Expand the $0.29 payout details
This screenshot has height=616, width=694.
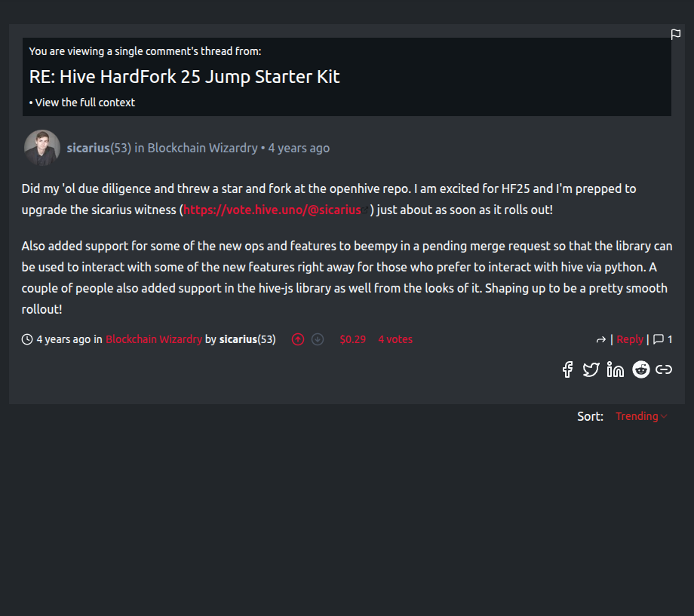[x=352, y=339]
